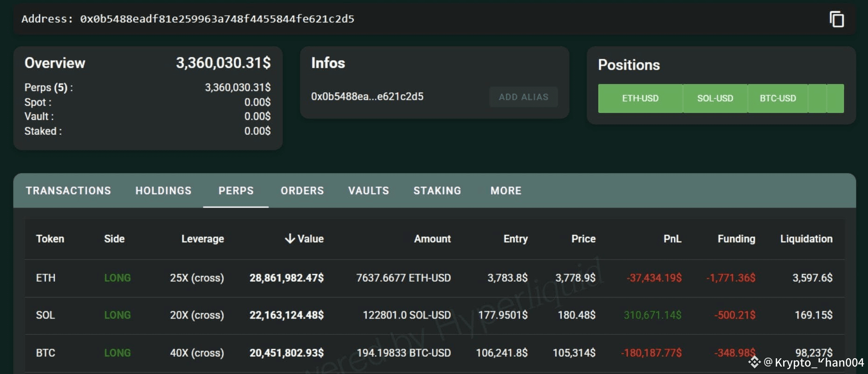Click the BTC current price 105,314$
Screen dimensions: 868x374
coord(574,353)
